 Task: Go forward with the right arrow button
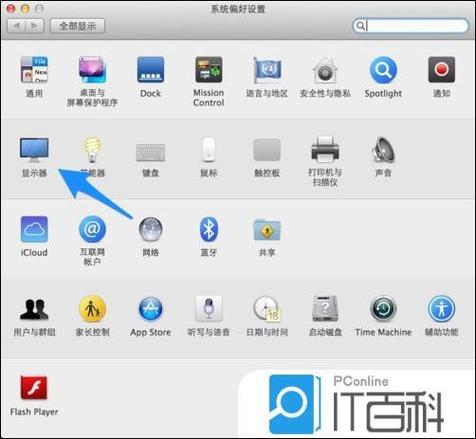pos(35,26)
